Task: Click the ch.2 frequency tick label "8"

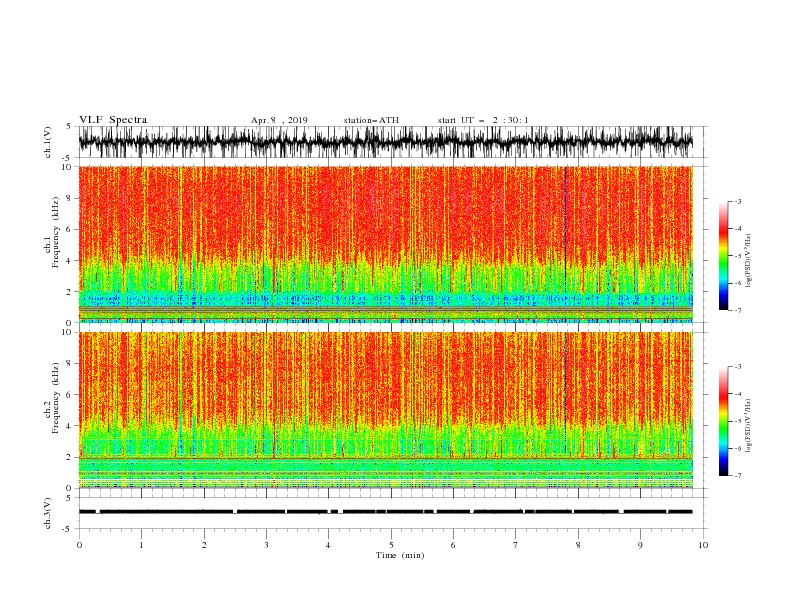Action: pos(71,364)
